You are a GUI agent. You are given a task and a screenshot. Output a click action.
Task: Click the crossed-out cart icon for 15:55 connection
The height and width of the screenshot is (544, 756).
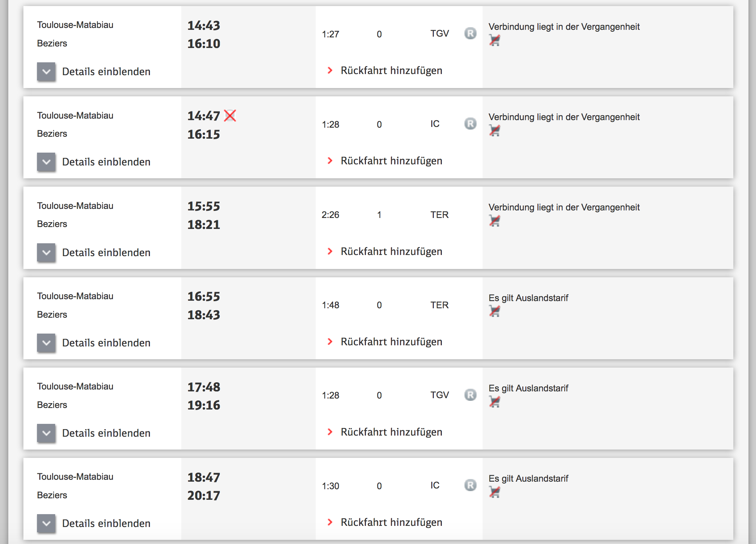494,221
